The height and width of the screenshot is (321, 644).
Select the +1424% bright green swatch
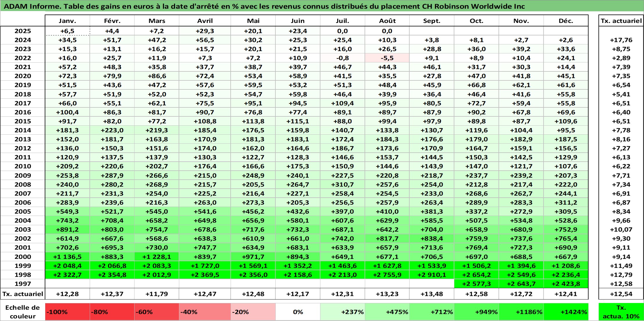click(x=566, y=312)
